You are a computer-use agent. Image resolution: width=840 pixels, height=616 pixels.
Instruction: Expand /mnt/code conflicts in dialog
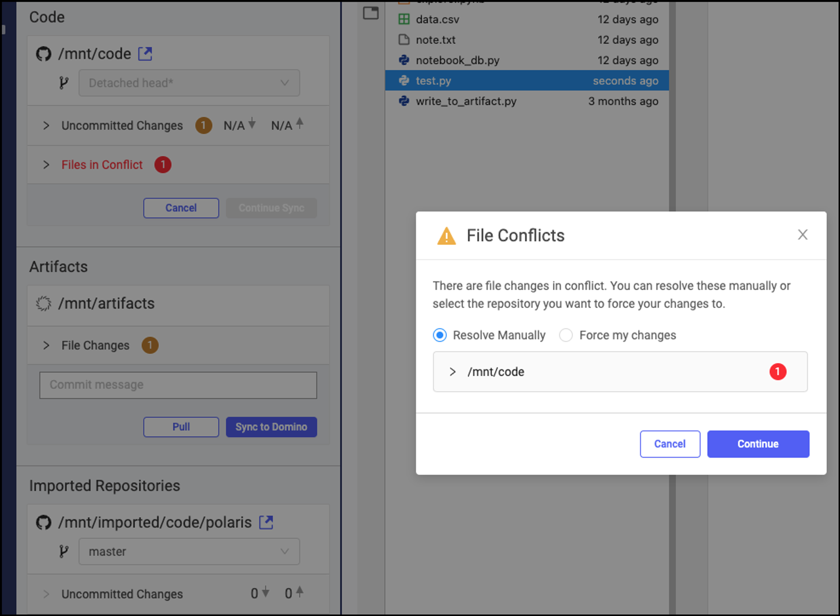[453, 372]
